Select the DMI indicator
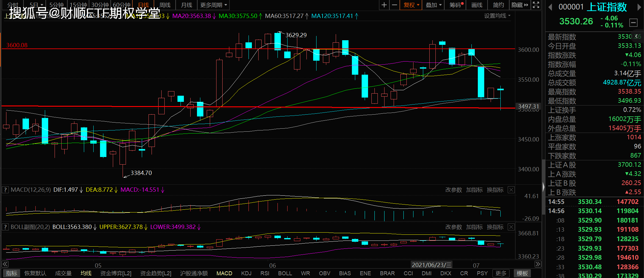 427,273
